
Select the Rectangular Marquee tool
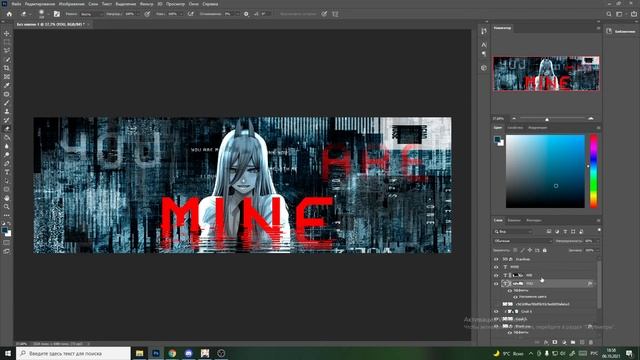click(7, 42)
